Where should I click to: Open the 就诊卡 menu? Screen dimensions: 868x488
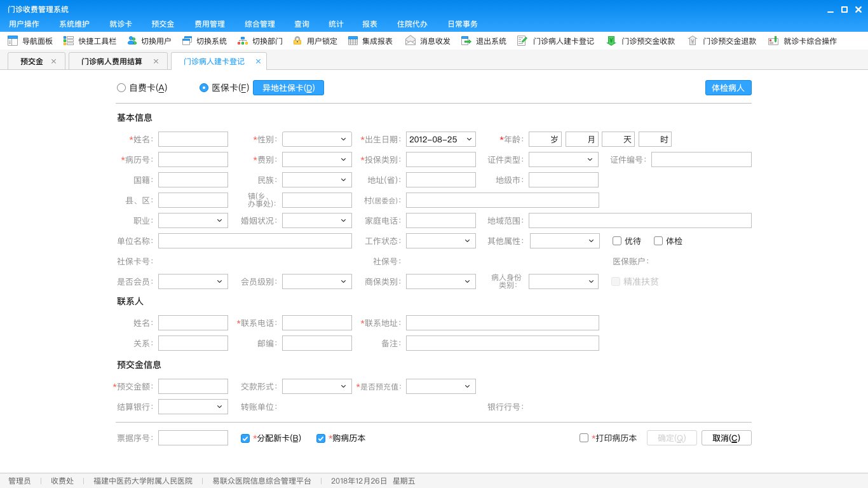tap(121, 24)
